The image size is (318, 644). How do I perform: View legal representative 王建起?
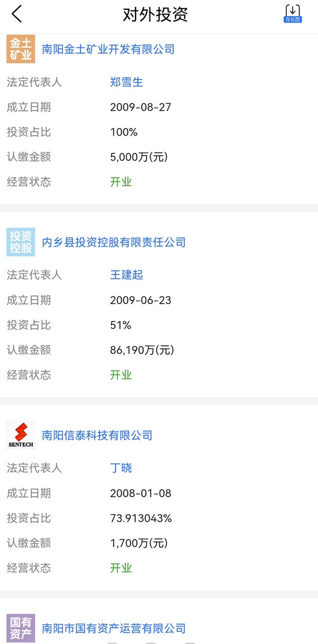(126, 275)
